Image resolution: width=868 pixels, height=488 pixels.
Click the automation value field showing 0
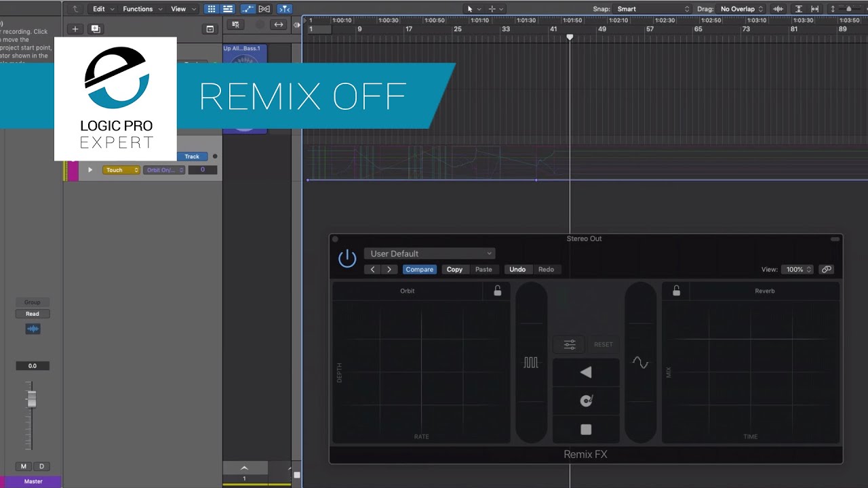[x=202, y=170]
